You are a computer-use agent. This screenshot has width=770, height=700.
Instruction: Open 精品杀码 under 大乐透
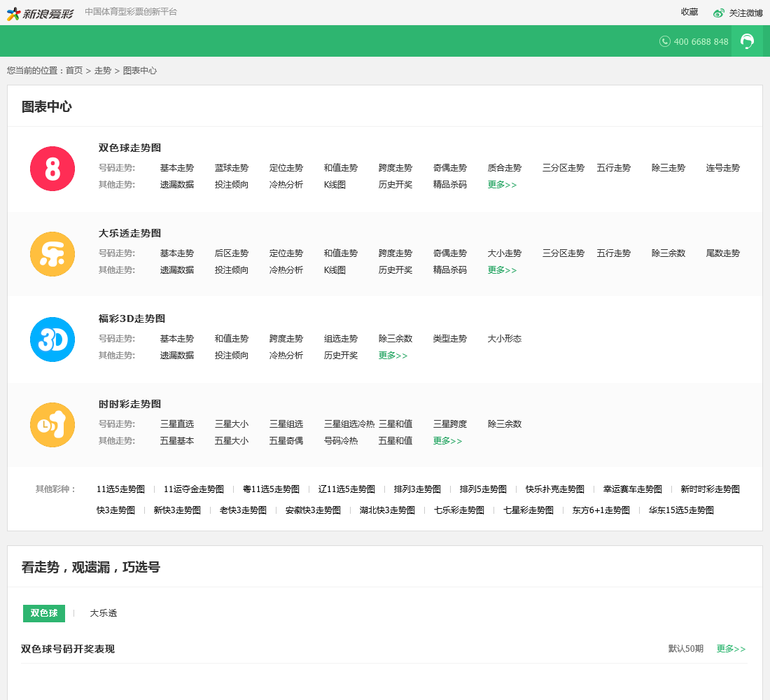[450, 270]
